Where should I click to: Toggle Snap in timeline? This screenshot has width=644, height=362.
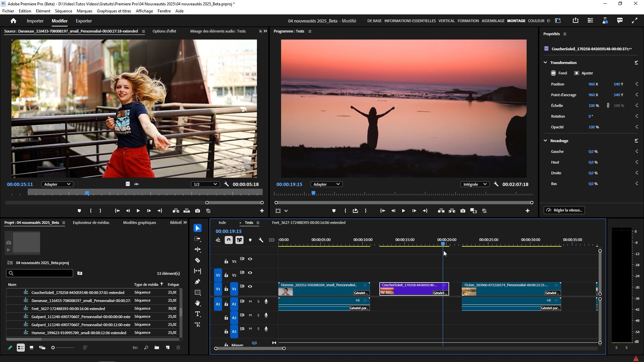click(x=229, y=240)
